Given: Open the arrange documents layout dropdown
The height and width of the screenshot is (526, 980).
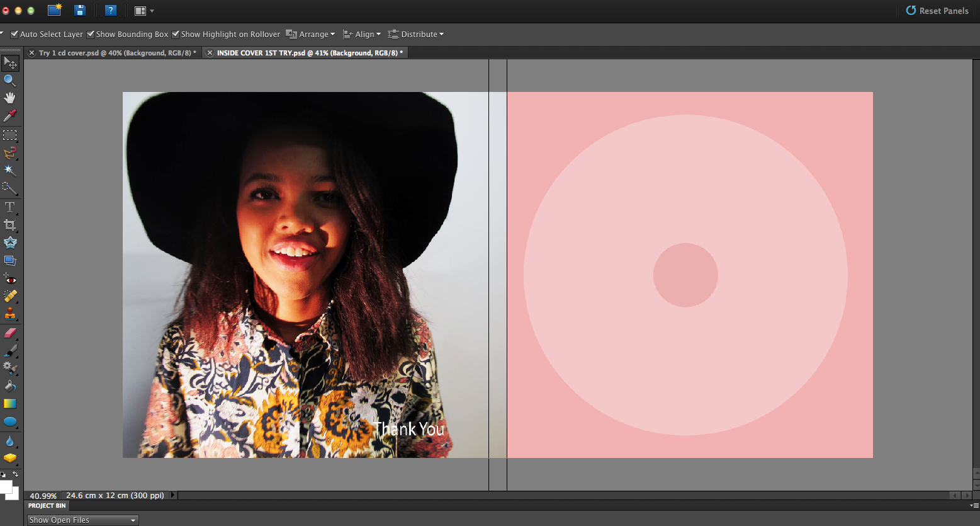Looking at the screenshot, I should (144, 11).
